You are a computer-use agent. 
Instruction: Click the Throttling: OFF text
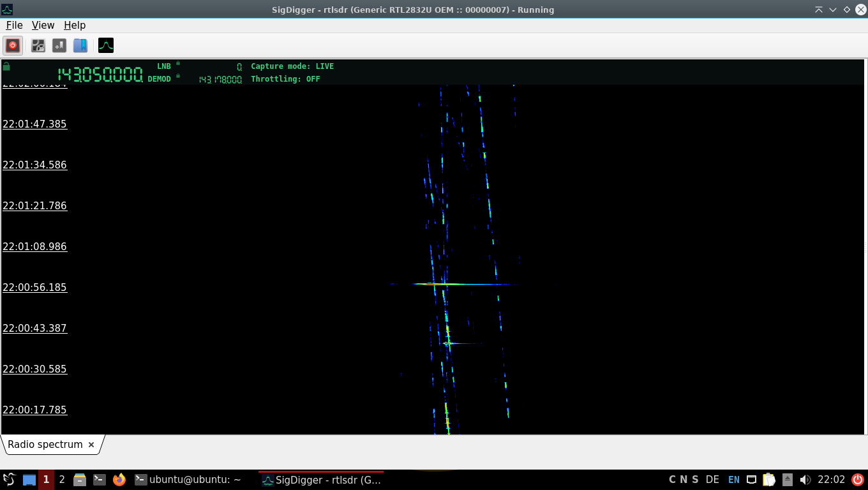pyautogui.click(x=285, y=79)
